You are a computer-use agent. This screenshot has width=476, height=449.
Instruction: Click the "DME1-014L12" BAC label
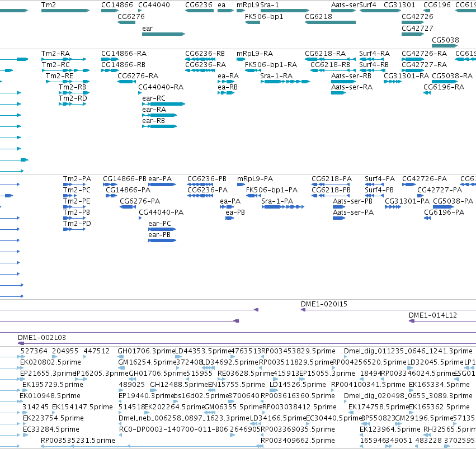433,315
